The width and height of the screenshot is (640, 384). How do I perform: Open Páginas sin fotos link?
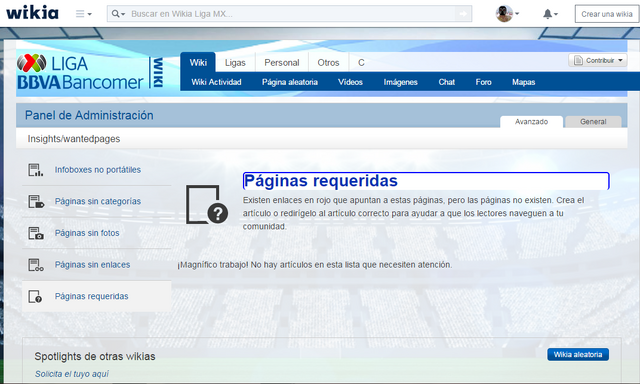(x=87, y=233)
